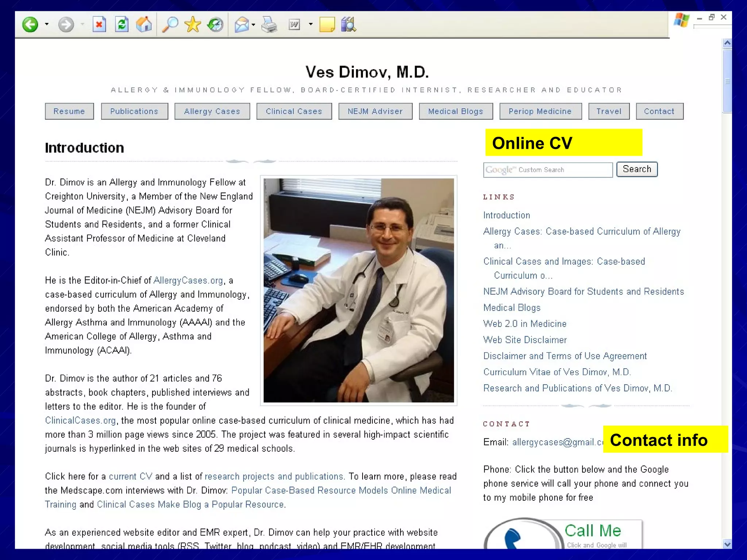Open the Allergy Cases tab
Screen dimensions: 747x560
(212, 111)
